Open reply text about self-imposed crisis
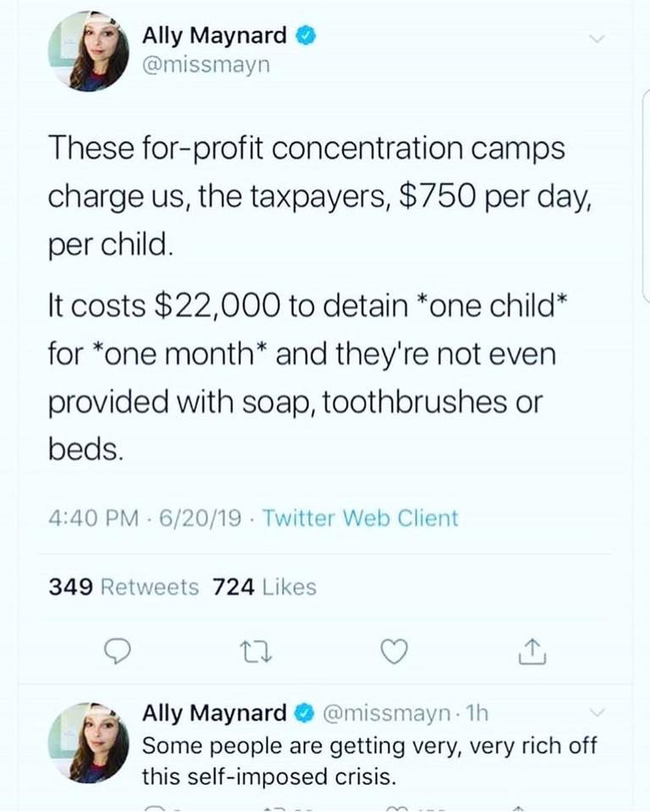The width and height of the screenshot is (650, 812). click(370, 761)
